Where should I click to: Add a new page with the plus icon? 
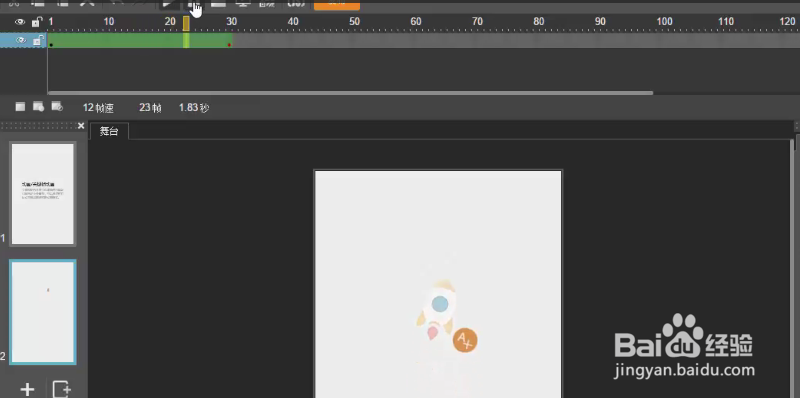[27, 389]
